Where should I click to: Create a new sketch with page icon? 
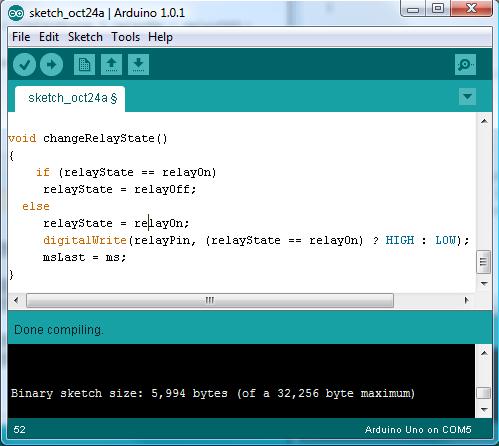pyautogui.click(x=84, y=64)
